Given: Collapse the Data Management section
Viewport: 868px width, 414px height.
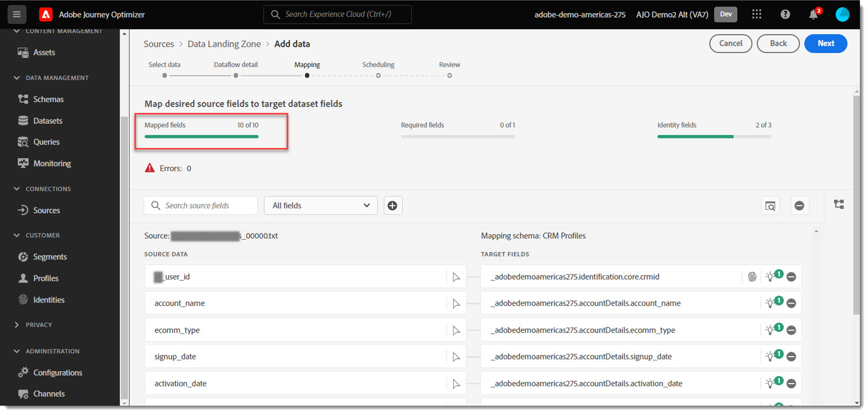Looking at the screenshot, I should tap(17, 78).
